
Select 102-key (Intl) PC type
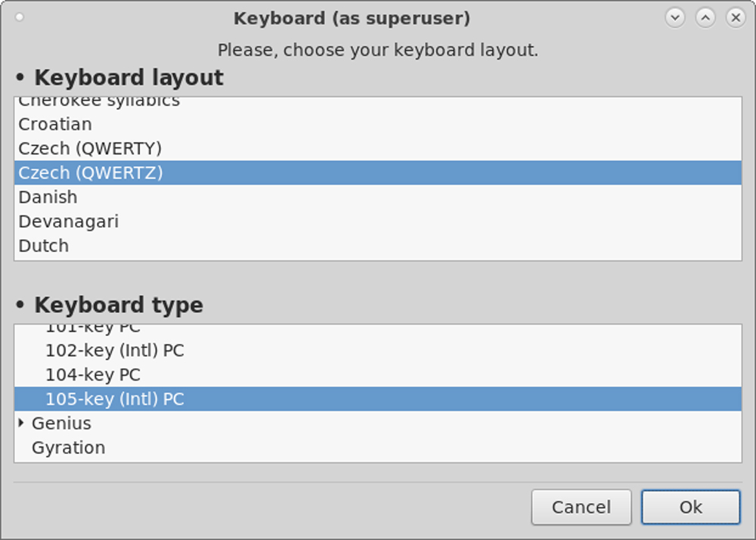coord(114,350)
